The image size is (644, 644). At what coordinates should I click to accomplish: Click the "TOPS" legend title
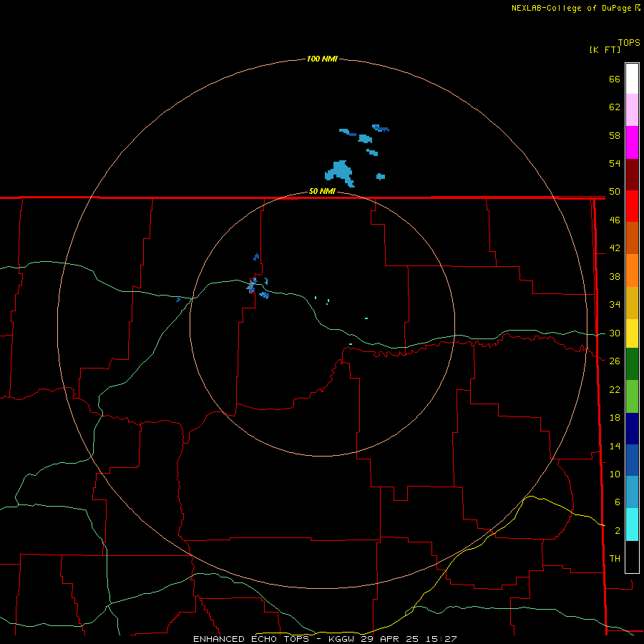[629, 43]
